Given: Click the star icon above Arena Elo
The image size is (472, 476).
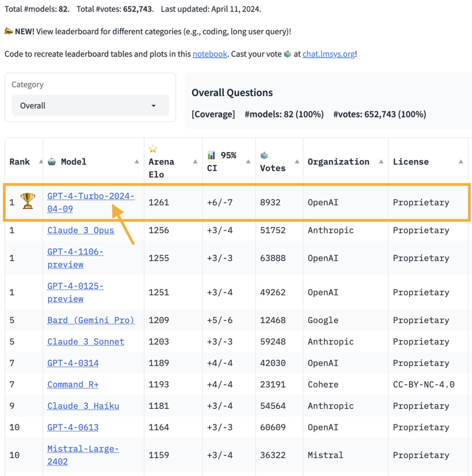Looking at the screenshot, I should pos(153,149).
